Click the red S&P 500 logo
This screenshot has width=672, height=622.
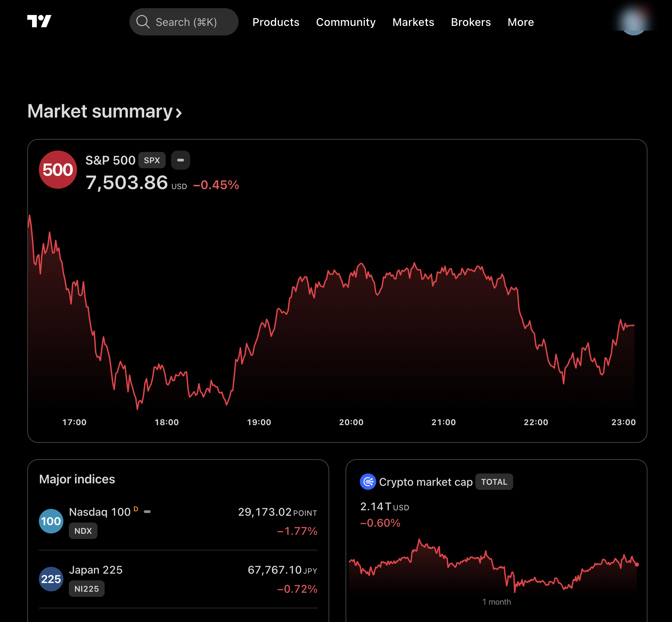58,170
